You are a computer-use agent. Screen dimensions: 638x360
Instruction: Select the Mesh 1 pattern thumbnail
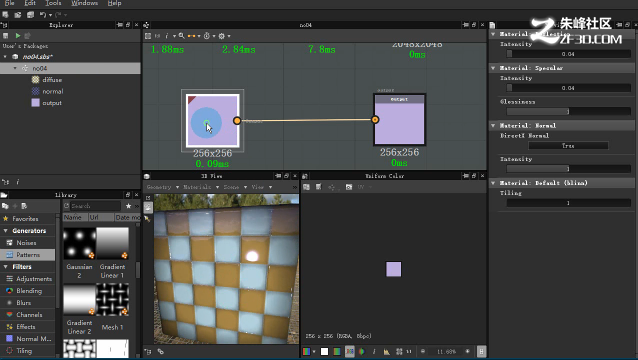point(112,299)
